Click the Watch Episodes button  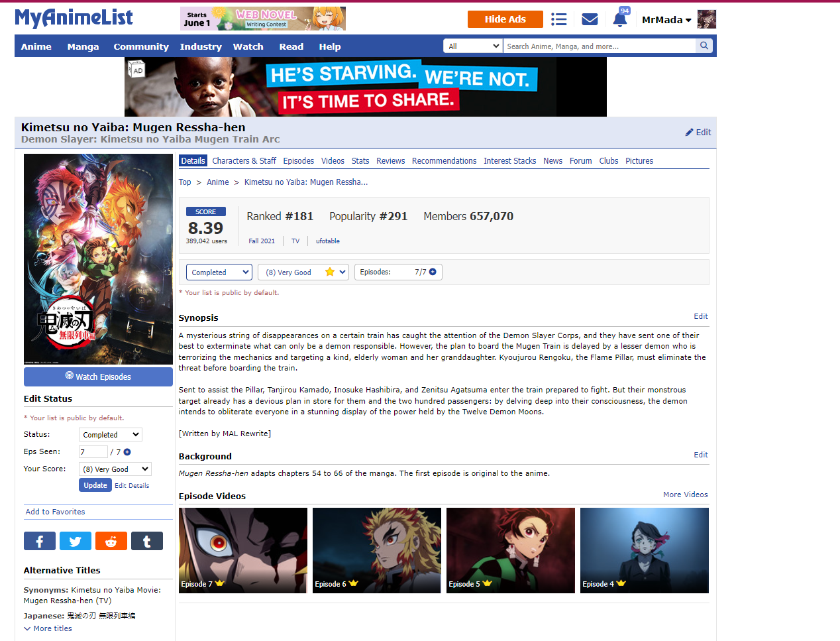98,377
